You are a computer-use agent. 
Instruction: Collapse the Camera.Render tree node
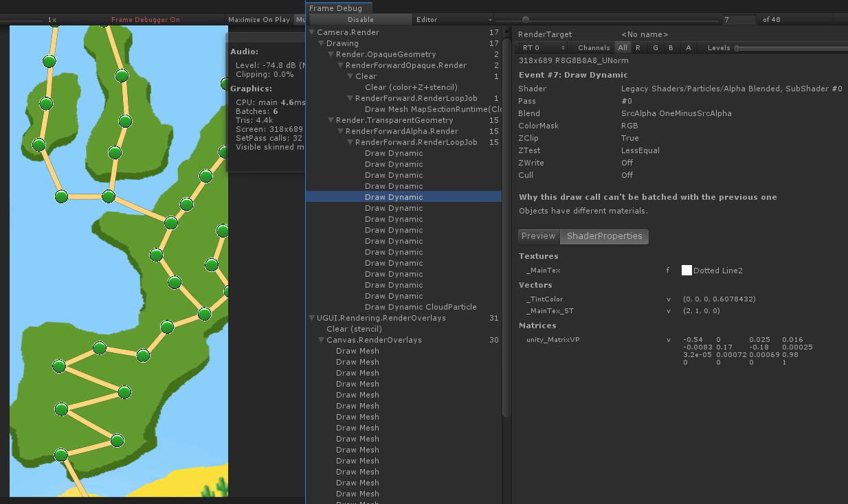point(312,32)
